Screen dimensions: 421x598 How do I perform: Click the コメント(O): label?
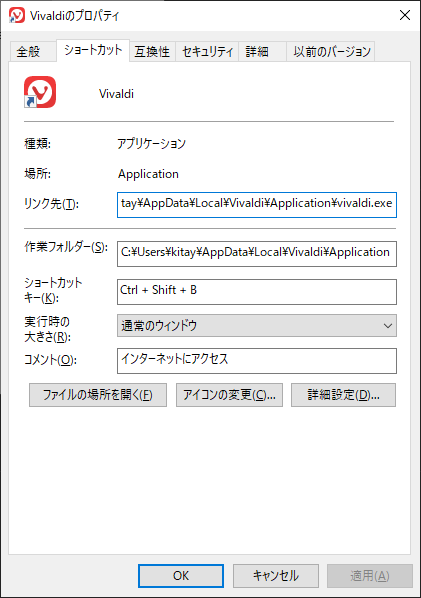coord(50,360)
